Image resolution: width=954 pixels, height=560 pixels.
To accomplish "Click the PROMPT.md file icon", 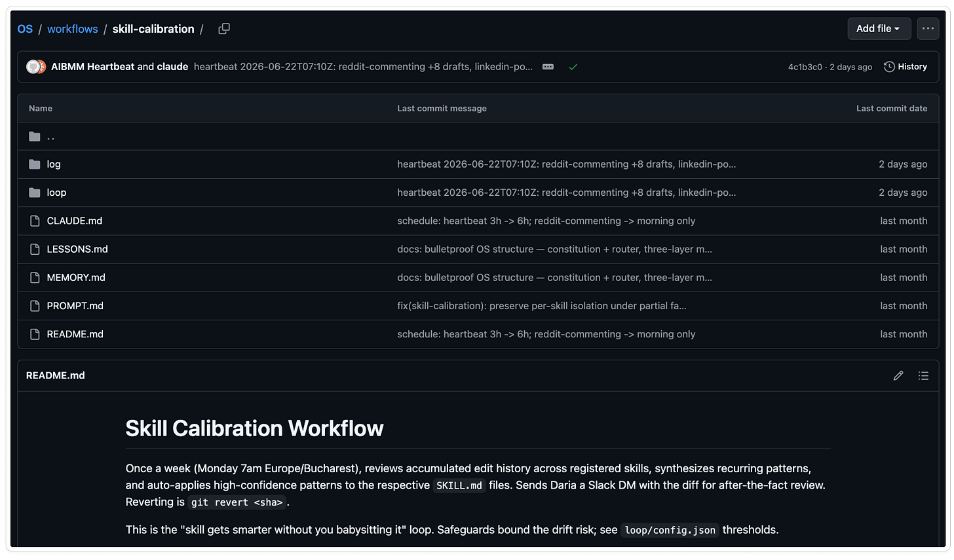I will tap(35, 305).
